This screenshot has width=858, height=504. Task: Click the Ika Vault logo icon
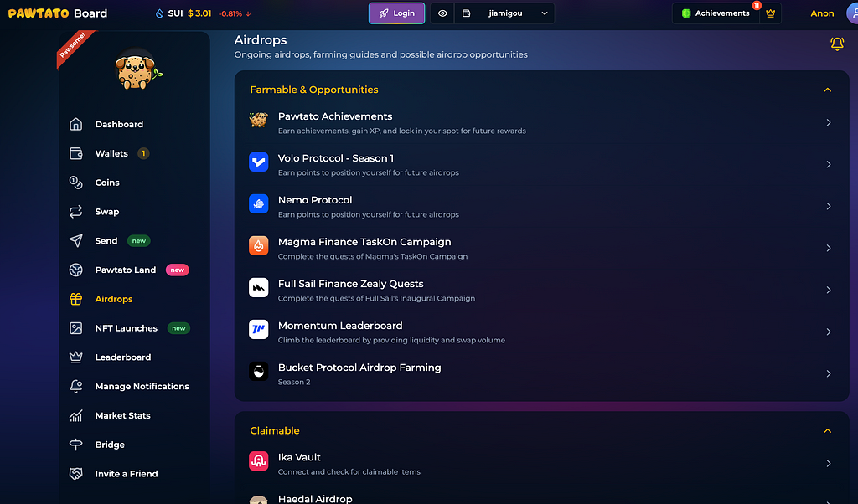(x=258, y=460)
